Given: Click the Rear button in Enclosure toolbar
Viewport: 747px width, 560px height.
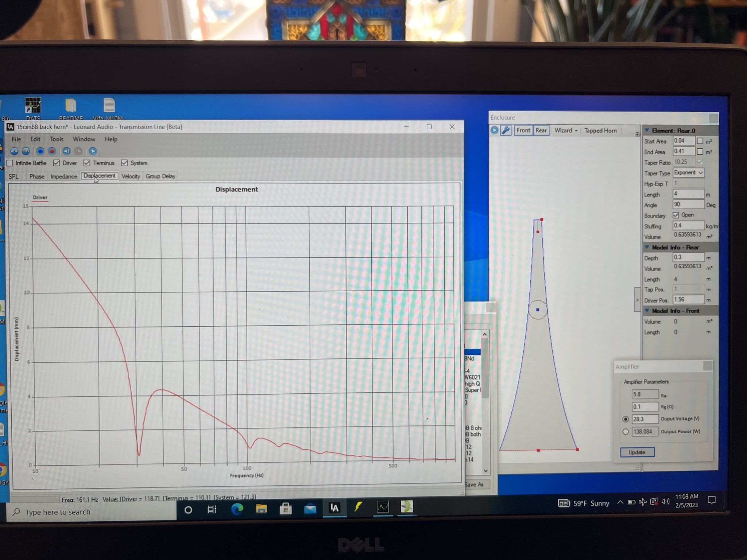Looking at the screenshot, I should pyautogui.click(x=541, y=130).
